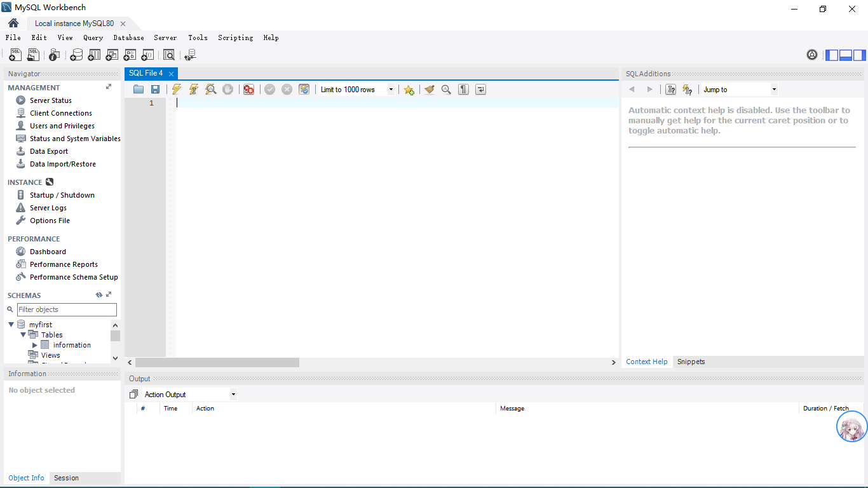The image size is (868, 488).
Task: Beautify the query with the broom icon
Action: tap(430, 90)
